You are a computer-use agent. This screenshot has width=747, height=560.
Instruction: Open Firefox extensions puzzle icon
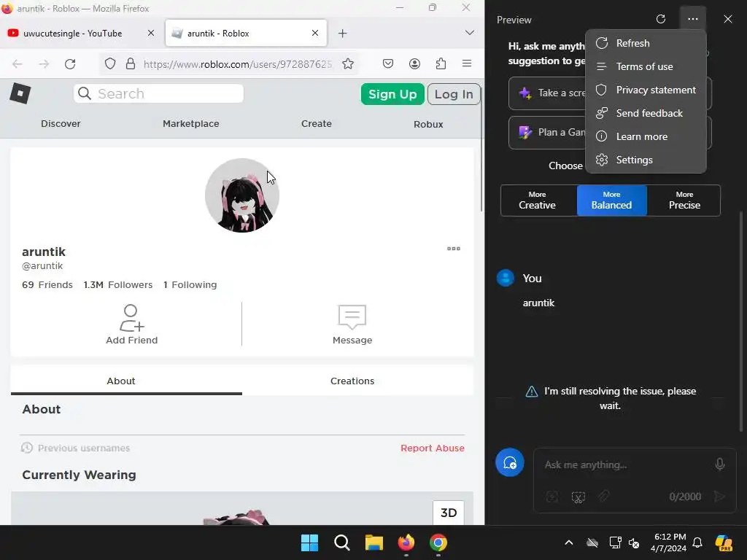click(441, 64)
